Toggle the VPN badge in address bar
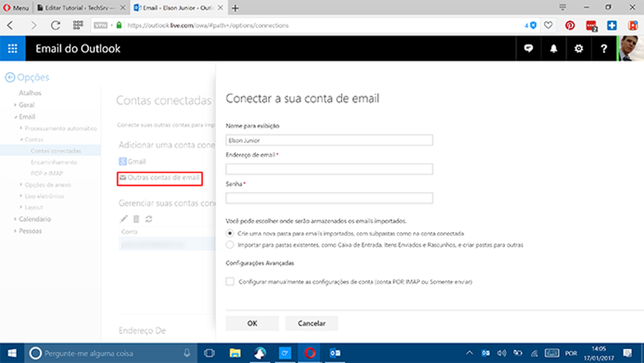This screenshot has height=363, width=644. click(x=101, y=26)
